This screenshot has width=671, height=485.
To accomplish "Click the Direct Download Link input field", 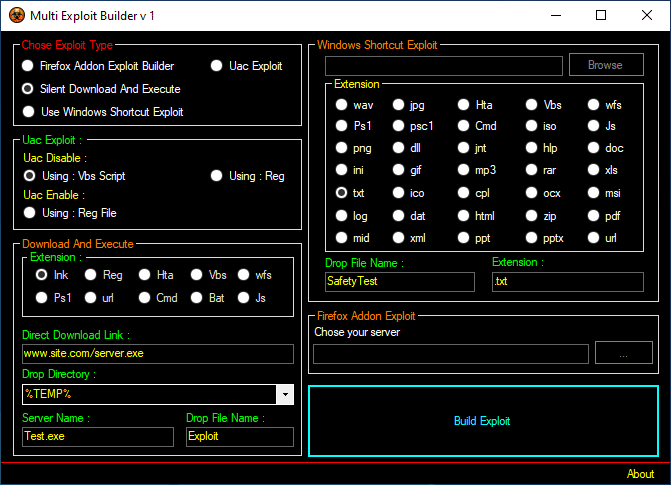I will (157, 354).
